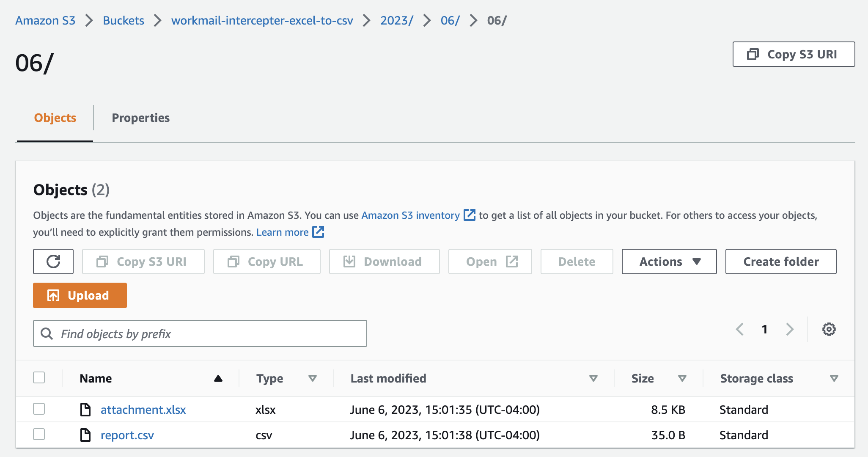The width and height of the screenshot is (868, 457).
Task: Sort by Last modified column arrow
Action: click(593, 378)
